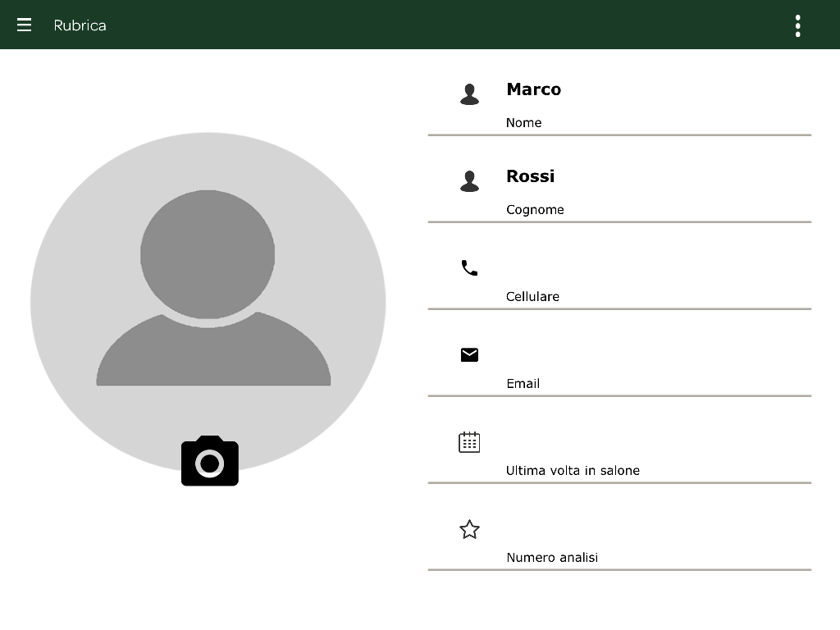Click the envelope icon for Email

point(469,354)
